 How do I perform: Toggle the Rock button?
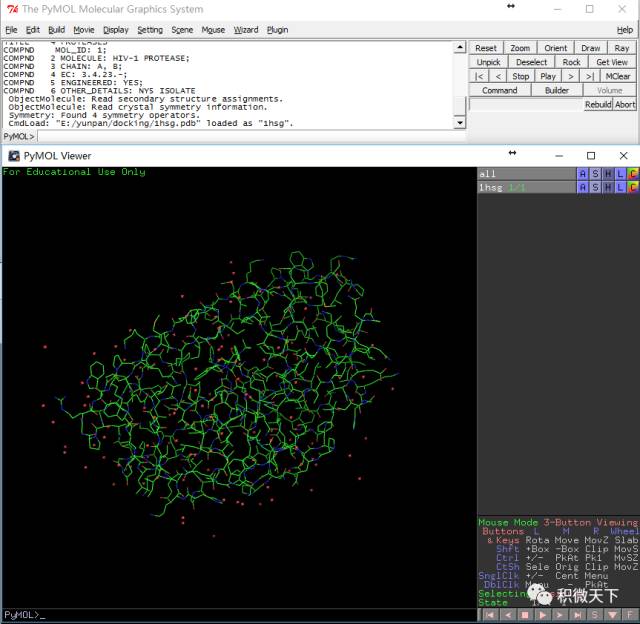point(571,62)
